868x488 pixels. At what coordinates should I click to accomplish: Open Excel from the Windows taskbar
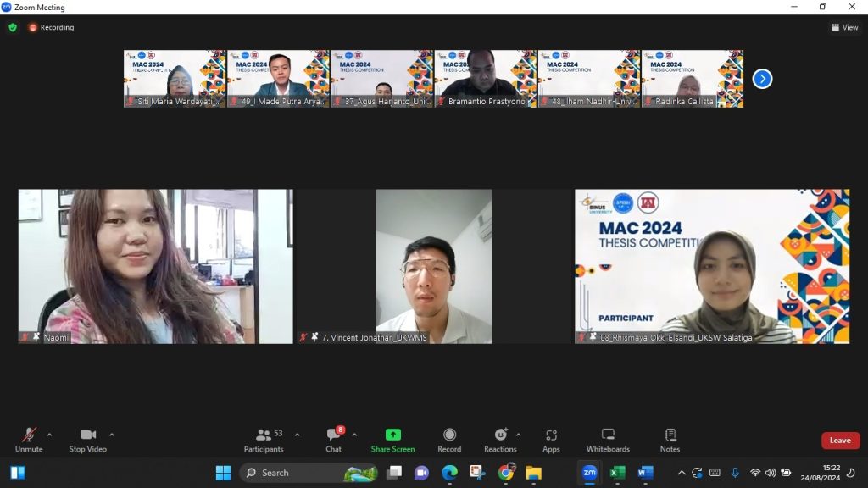617,473
